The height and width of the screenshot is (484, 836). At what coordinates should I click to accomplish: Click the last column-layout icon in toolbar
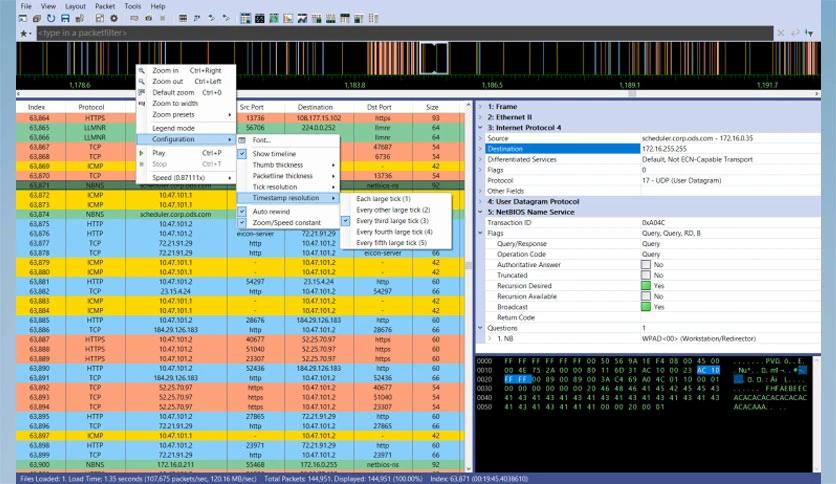[x=373, y=19]
